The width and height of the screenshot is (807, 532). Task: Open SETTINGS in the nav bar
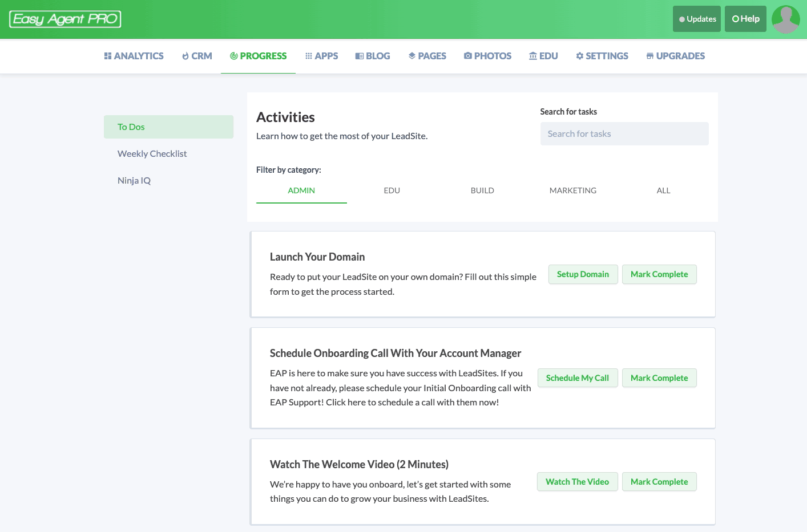(602, 56)
